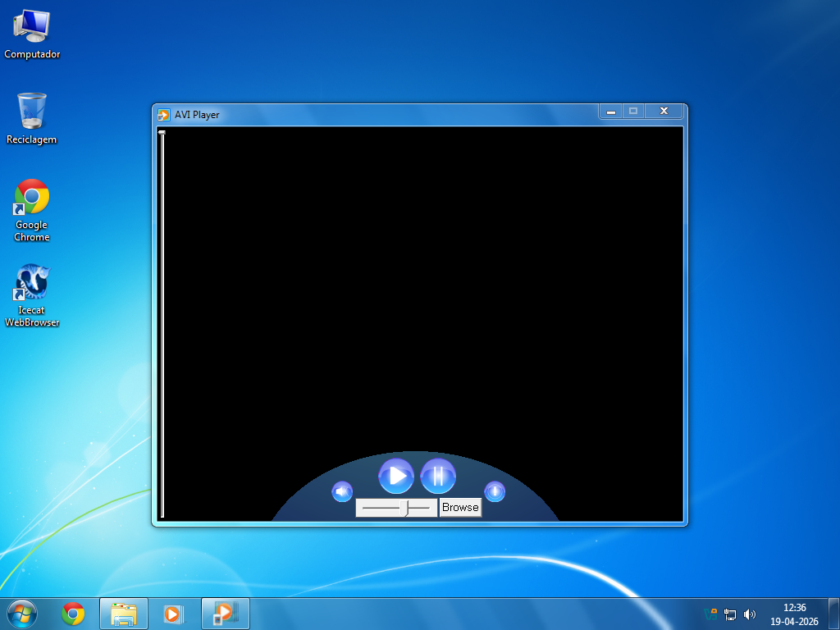
Task: Open a file with the Browse button
Action: click(x=460, y=507)
